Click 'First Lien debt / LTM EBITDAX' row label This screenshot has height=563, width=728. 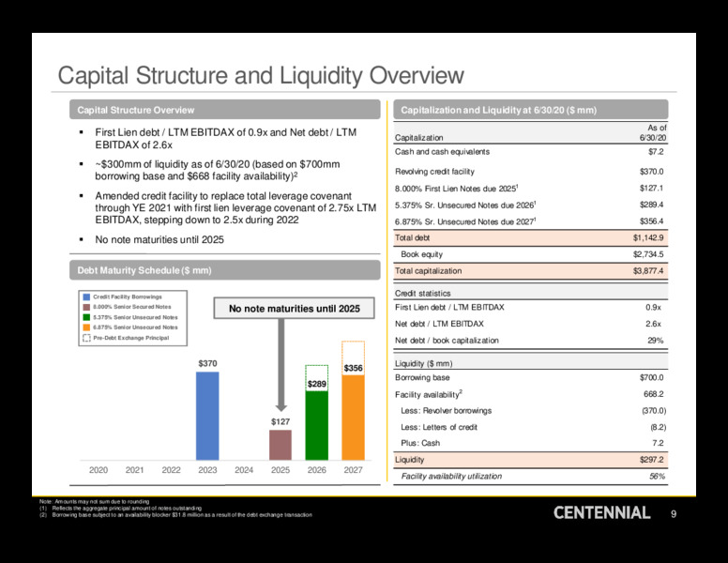pos(449,307)
